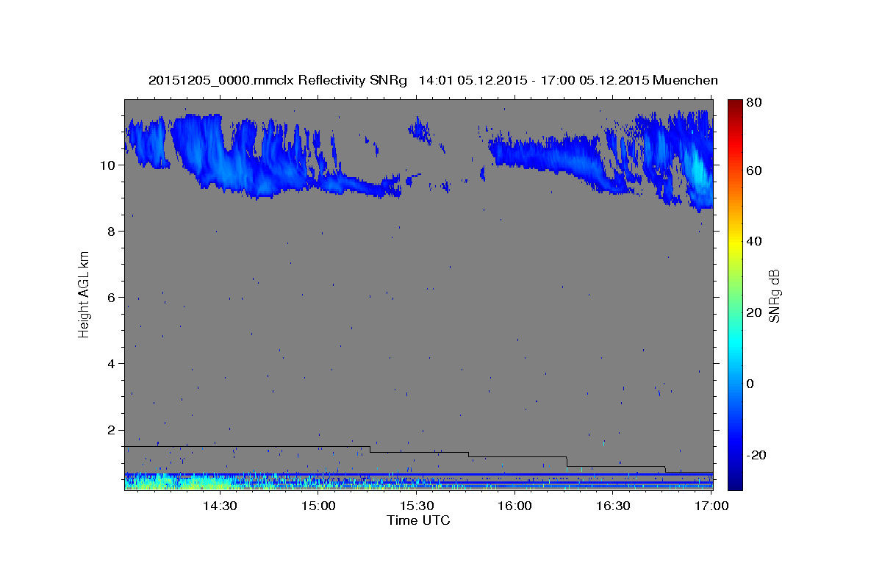Click the 15:30 time tick label
882x588 pixels.
coord(416,506)
